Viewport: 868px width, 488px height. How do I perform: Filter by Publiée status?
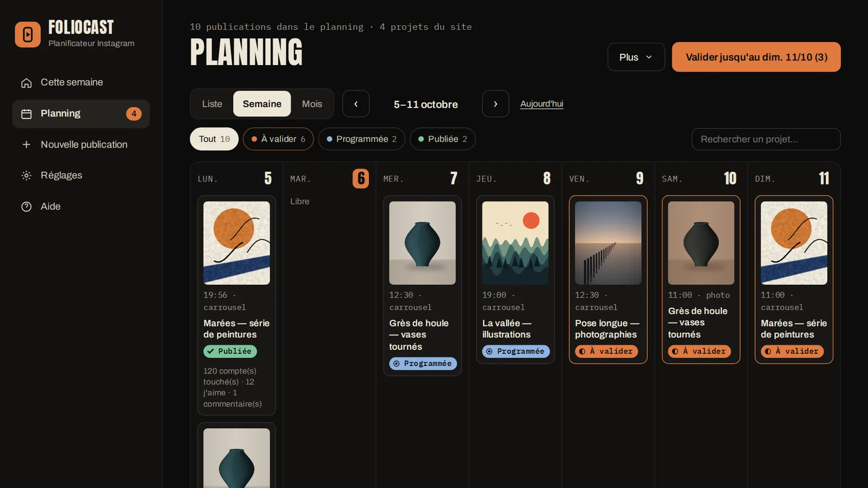point(443,139)
